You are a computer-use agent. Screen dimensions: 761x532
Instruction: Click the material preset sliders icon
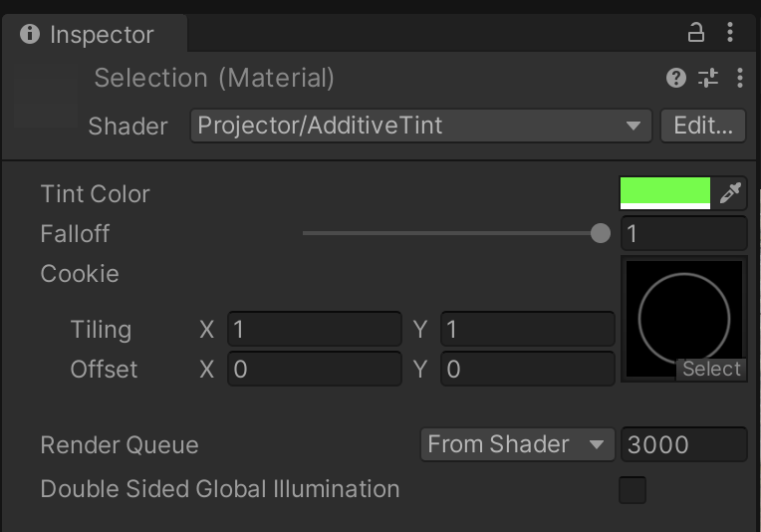point(708,78)
